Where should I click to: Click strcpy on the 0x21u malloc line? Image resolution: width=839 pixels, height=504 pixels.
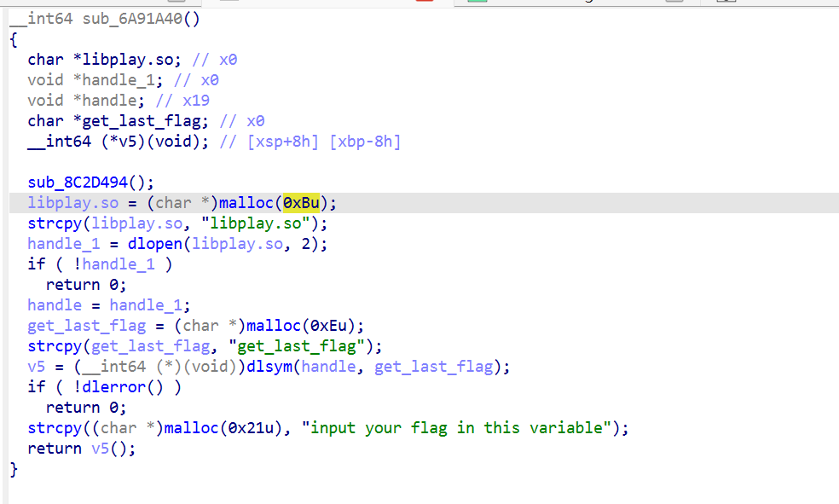(x=55, y=428)
